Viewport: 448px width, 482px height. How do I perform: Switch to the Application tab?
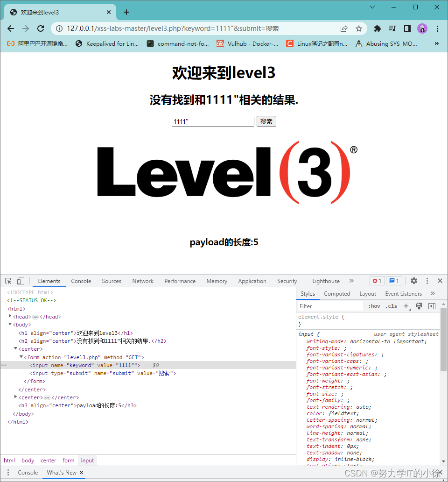252,281
